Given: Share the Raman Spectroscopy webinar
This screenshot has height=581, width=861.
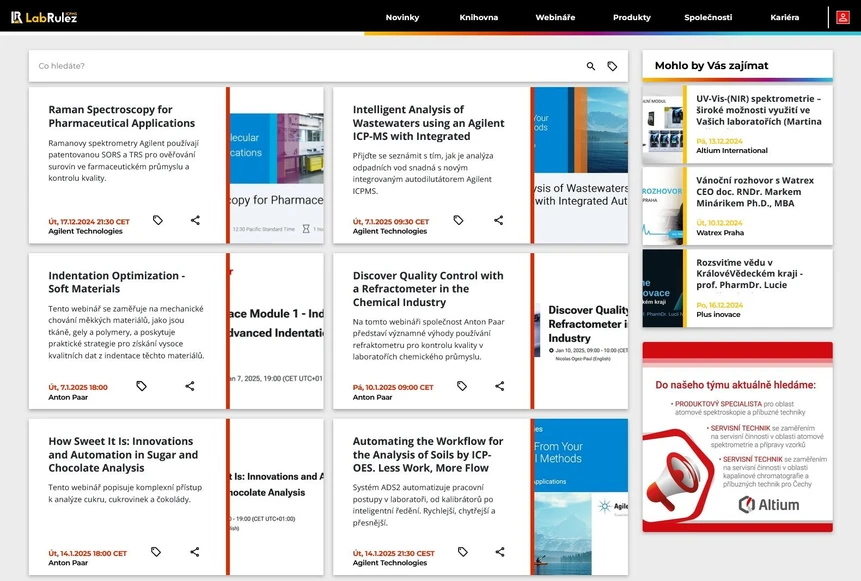Looking at the screenshot, I should 195,220.
